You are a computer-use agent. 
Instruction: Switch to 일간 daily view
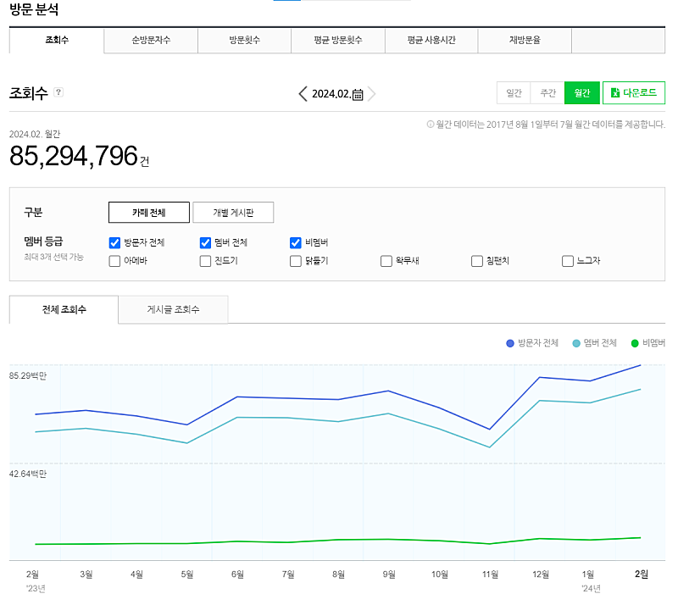point(514,92)
